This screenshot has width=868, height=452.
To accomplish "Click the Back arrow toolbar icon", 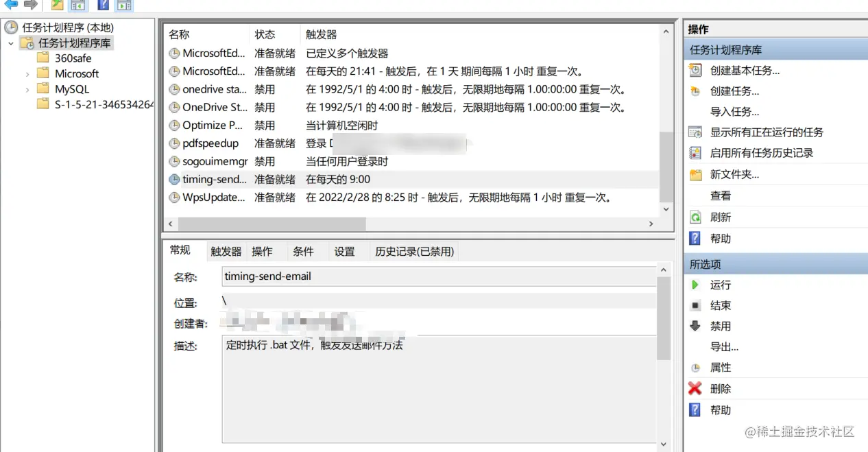I will [11, 5].
